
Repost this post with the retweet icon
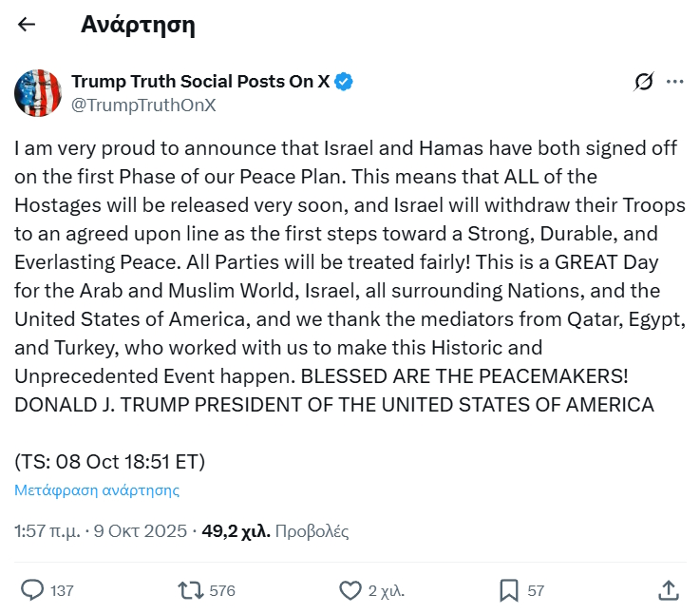tap(191, 590)
